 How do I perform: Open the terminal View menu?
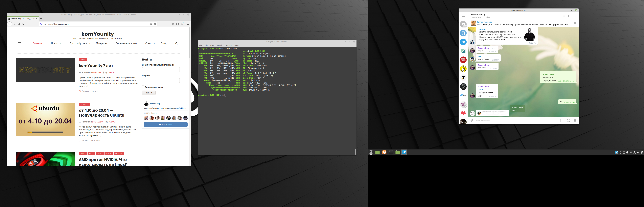pyautogui.click(x=212, y=46)
